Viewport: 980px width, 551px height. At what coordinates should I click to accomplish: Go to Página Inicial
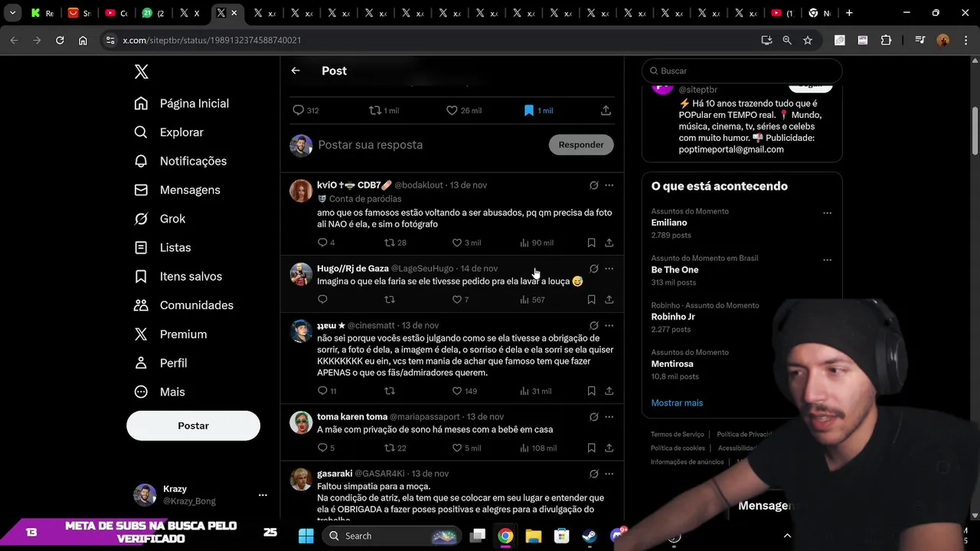[181, 103]
